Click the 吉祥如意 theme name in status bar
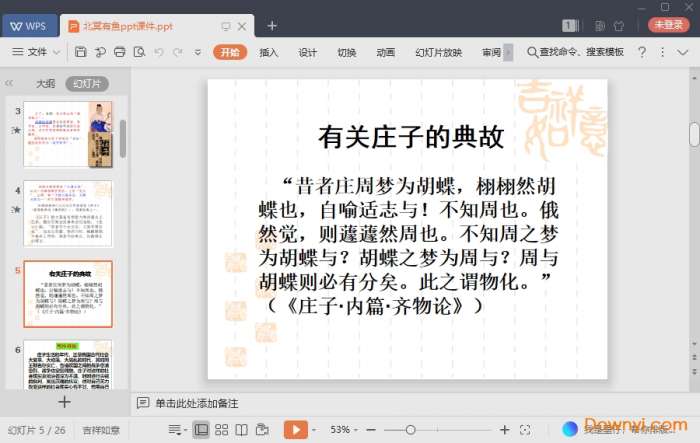Image resolution: width=700 pixels, height=443 pixels. 101,430
